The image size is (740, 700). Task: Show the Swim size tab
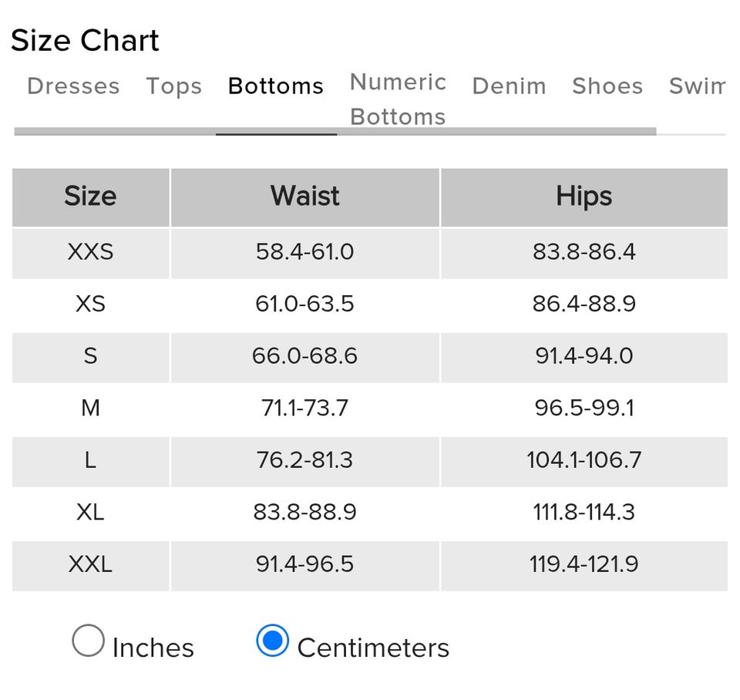coord(697,86)
